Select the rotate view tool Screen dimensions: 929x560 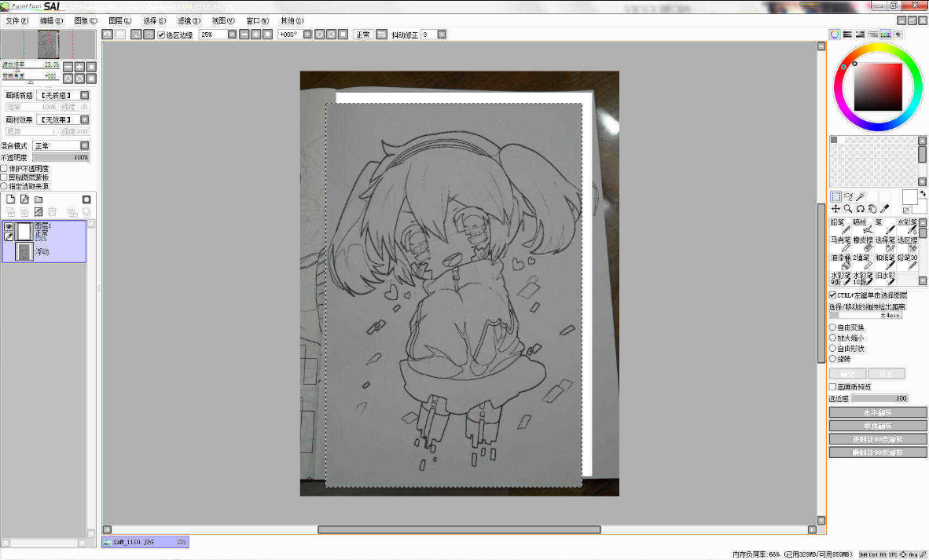pos(861,208)
